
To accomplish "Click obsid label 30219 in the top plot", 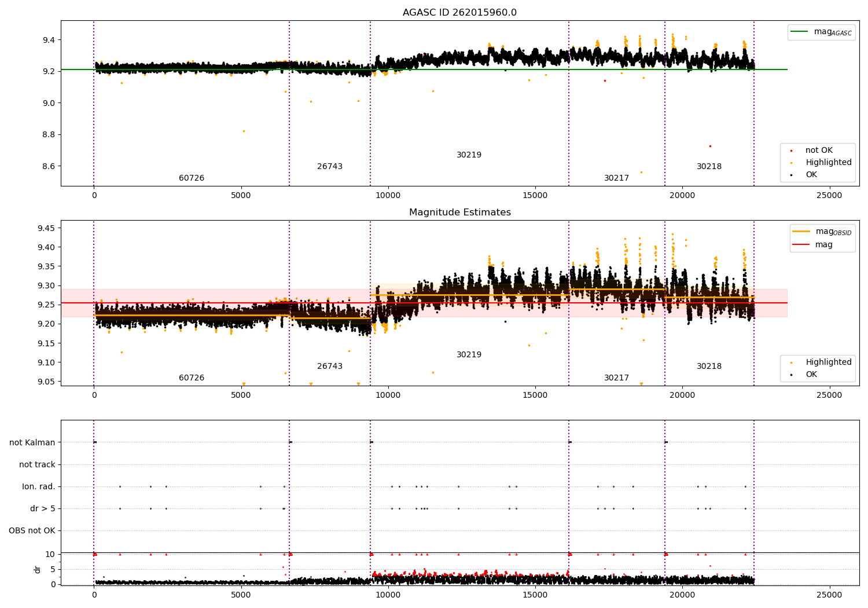I will 469,155.
